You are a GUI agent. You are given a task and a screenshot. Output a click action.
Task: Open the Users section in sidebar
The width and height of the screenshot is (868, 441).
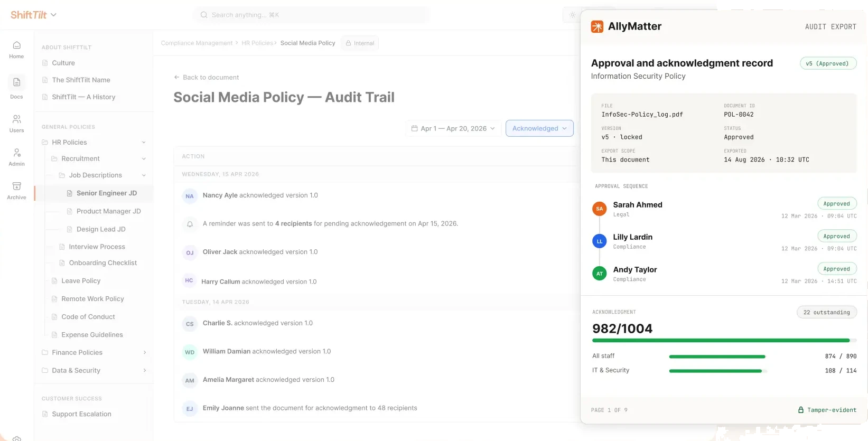point(16,124)
